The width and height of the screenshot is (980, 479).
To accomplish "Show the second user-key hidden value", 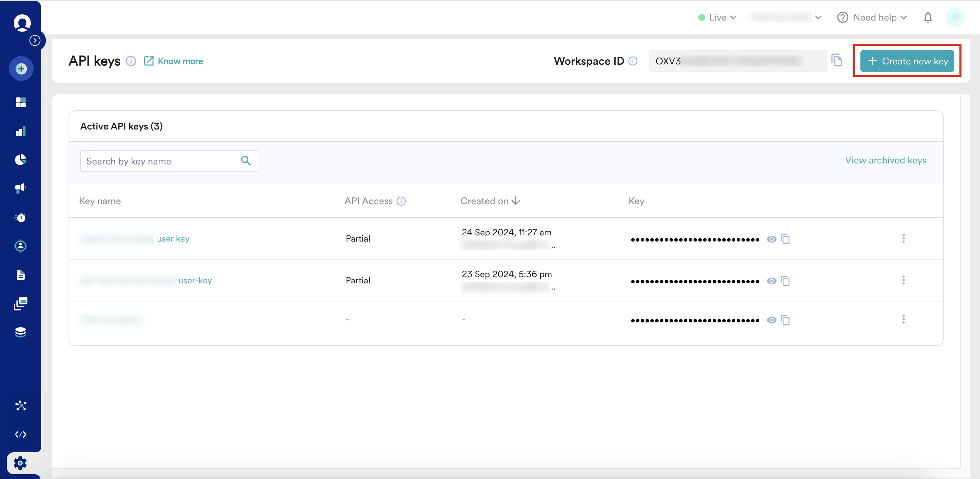I will (771, 281).
